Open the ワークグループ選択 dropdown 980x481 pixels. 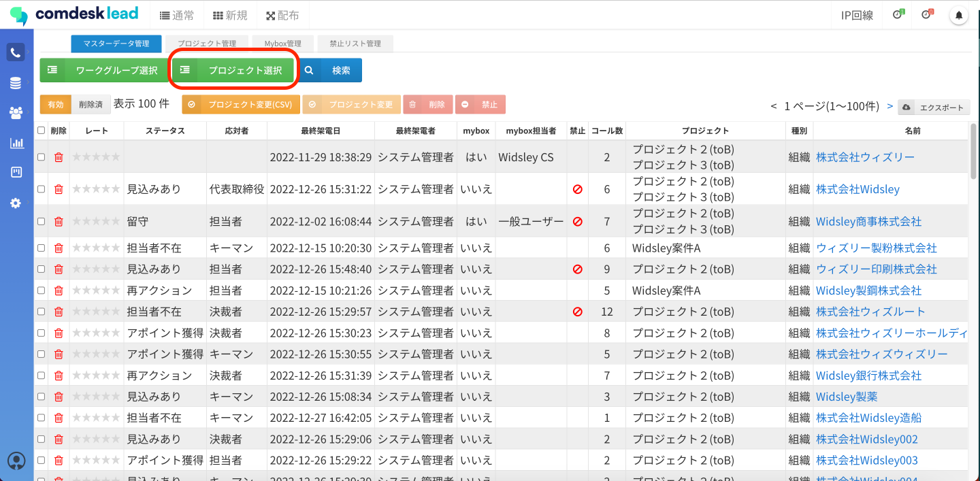click(x=104, y=70)
